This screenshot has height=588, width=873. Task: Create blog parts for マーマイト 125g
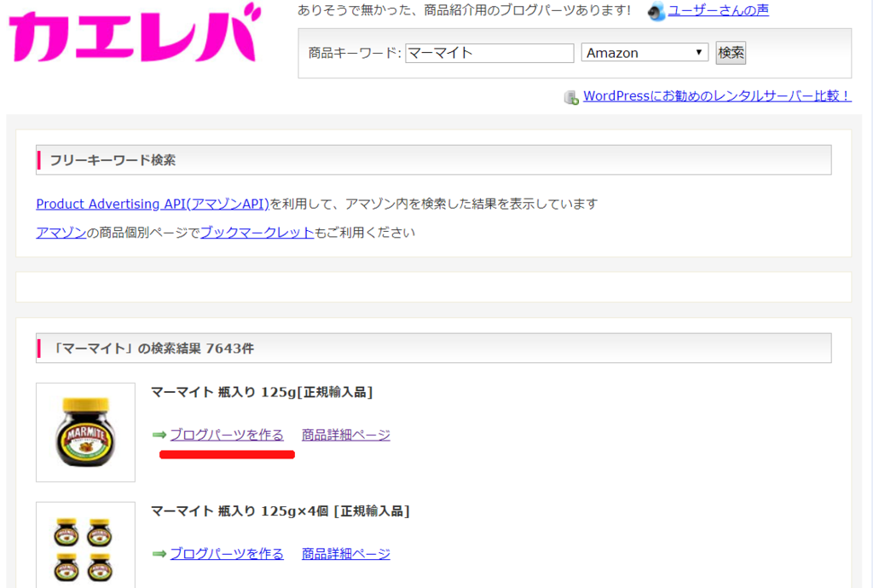pos(227,435)
